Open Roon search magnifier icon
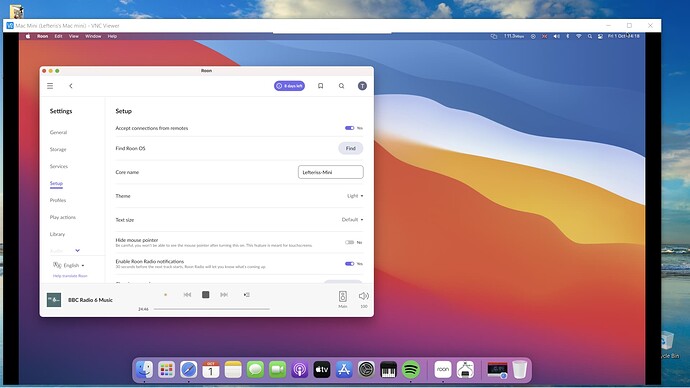 click(341, 86)
